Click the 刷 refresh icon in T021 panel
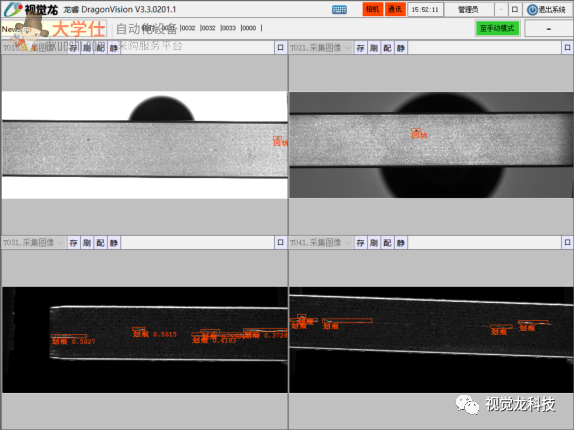 click(x=374, y=48)
